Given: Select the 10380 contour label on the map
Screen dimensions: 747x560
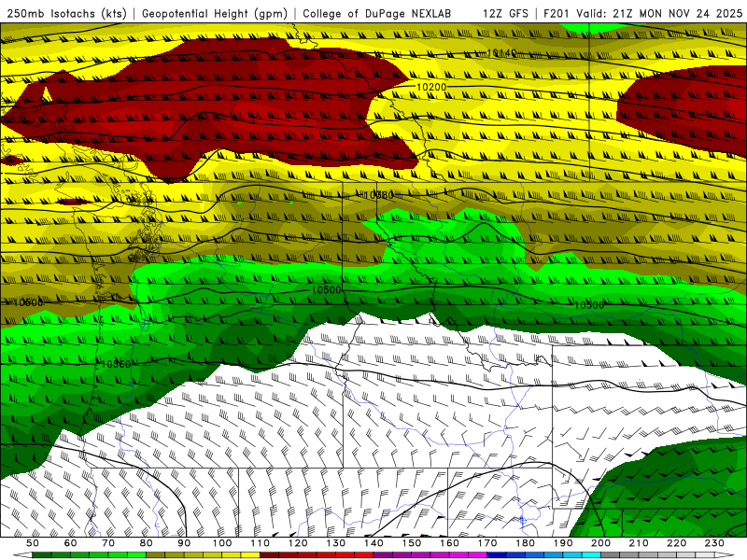Looking at the screenshot, I should click(x=379, y=195).
